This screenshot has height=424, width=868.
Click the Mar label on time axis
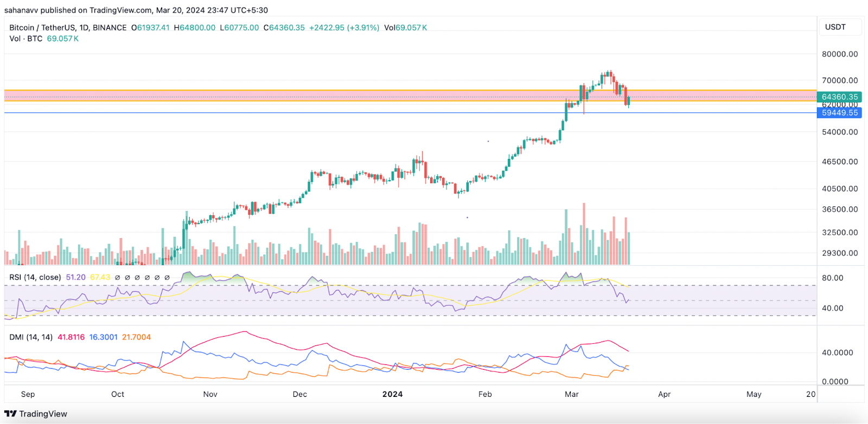[x=572, y=394]
